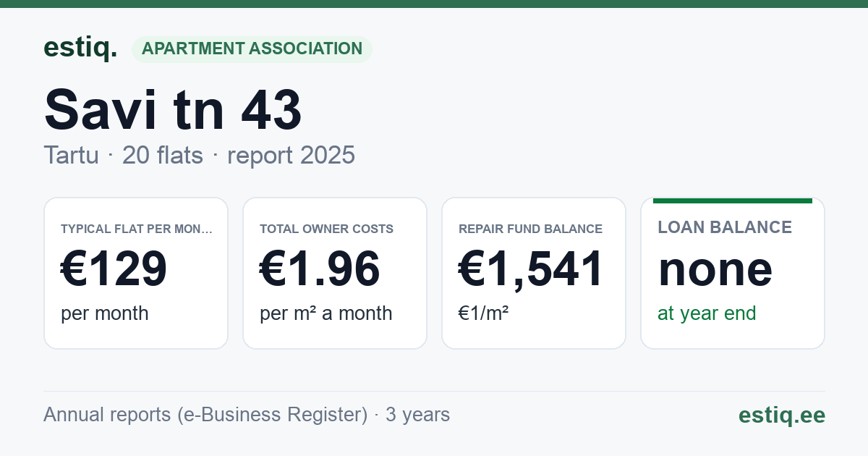Click the 'at year end' caption
This screenshot has width=868, height=456.
[x=707, y=313]
